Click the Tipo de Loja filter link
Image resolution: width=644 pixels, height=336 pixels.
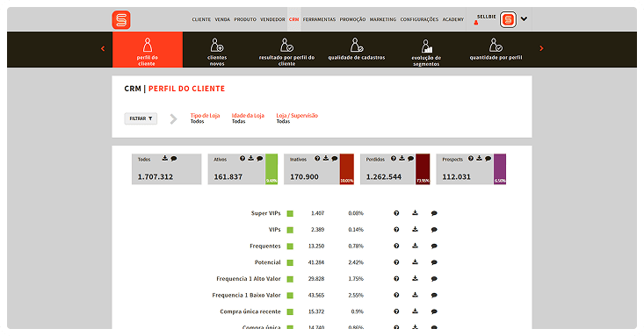[x=205, y=116]
